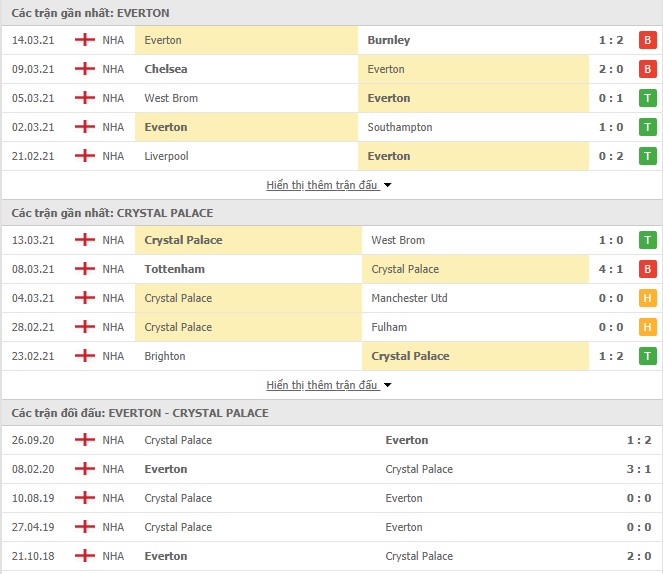Select Tottenham 4:1 Crystal Palace match row

[332, 269]
